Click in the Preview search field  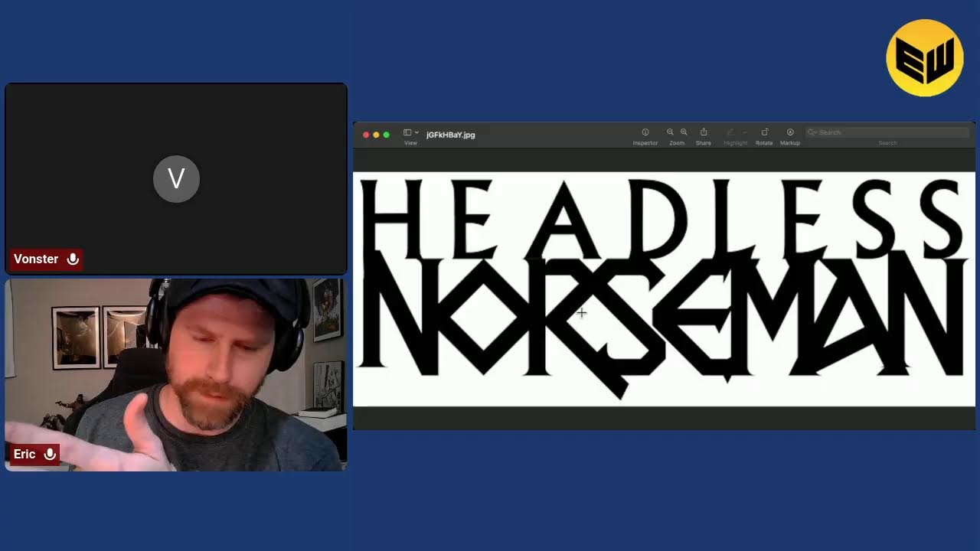[x=888, y=132]
